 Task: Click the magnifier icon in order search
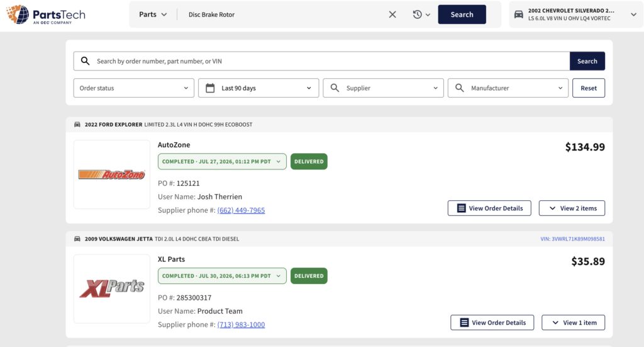pyautogui.click(x=85, y=61)
